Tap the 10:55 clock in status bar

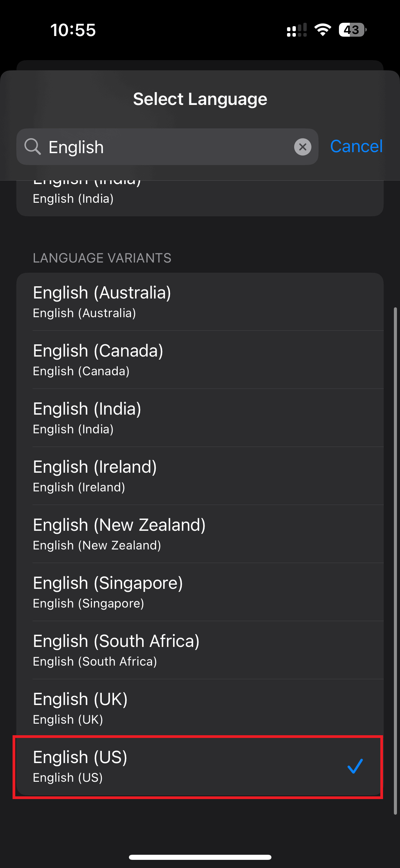[73, 30]
